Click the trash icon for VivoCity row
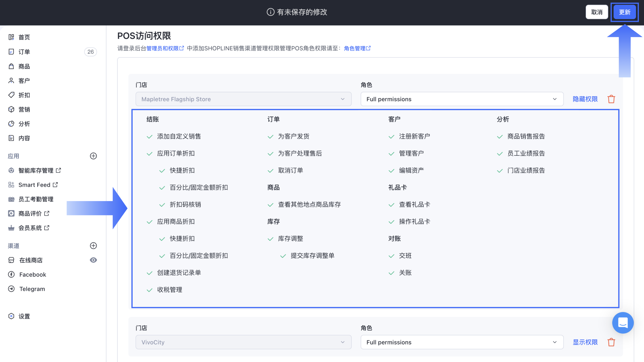This screenshot has width=644, height=362. (x=611, y=342)
